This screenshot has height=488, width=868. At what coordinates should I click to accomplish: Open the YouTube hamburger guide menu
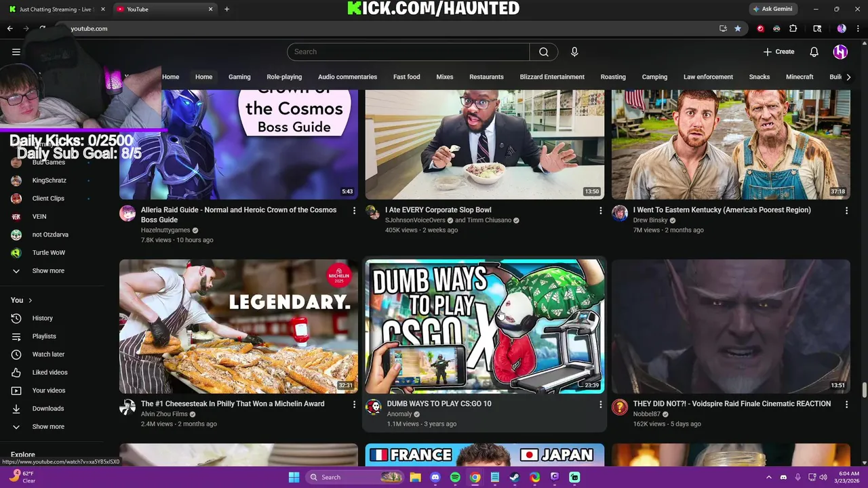point(16,52)
